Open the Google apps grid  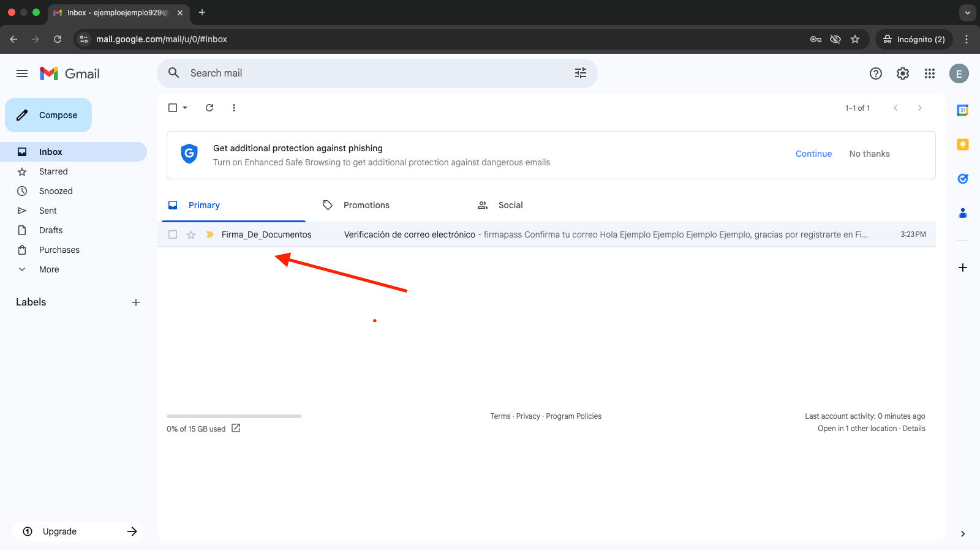930,73
